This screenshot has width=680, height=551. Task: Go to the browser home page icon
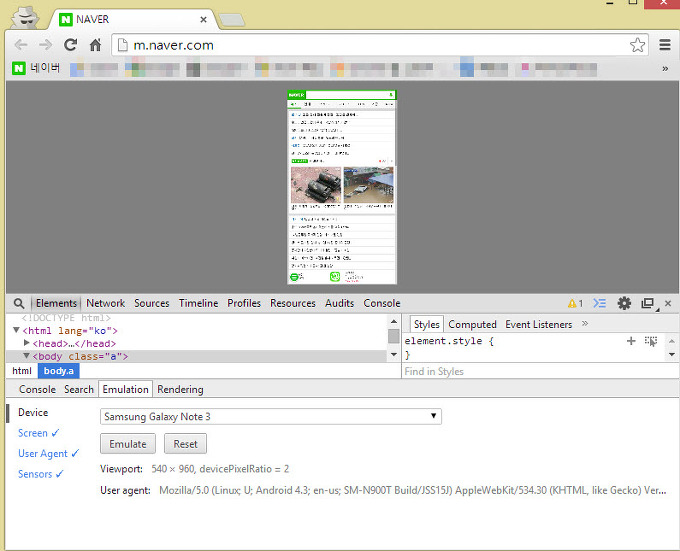click(x=95, y=45)
